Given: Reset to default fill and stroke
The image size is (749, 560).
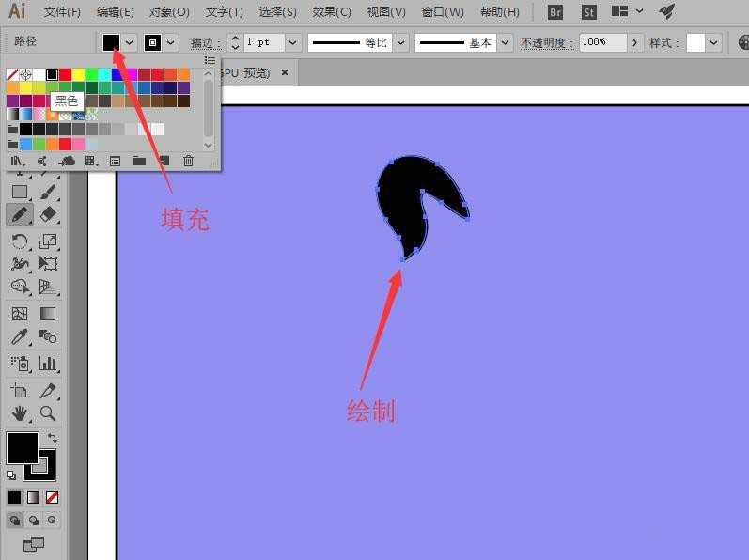Looking at the screenshot, I should click(11, 475).
